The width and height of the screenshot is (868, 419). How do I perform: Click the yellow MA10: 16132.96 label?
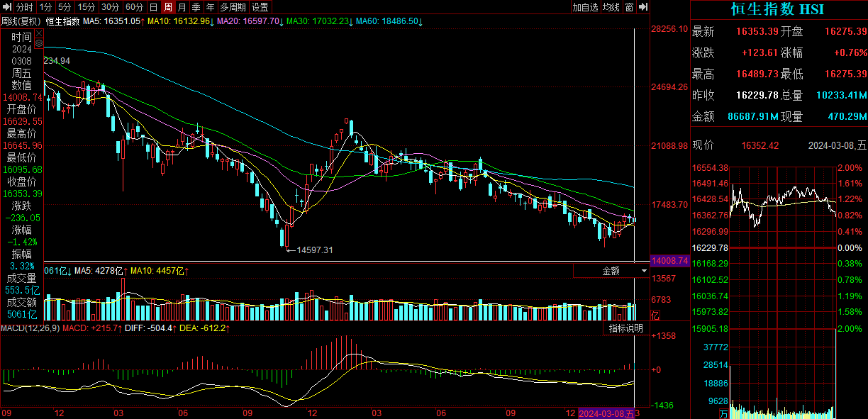[x=179, y=21]
